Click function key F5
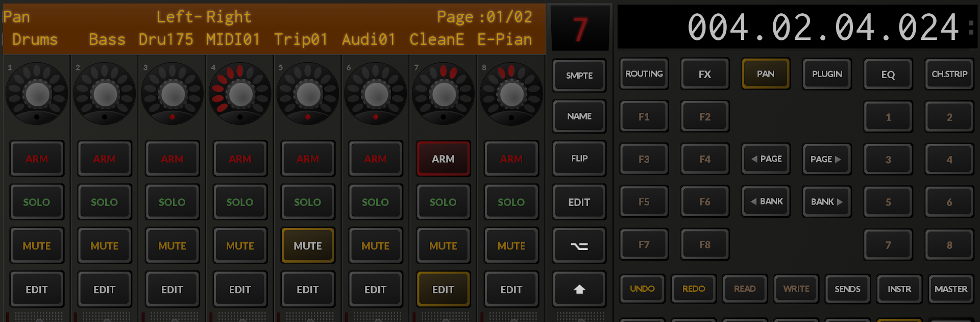The width and height of the screenshot is (980, 322). click(x=644, y=201)
